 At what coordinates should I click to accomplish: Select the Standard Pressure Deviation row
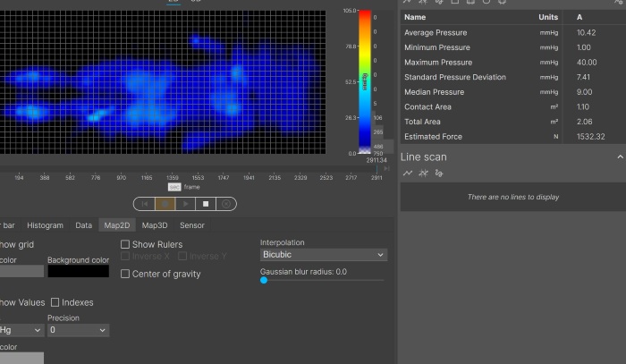pyautogui.click(x=513, y=77)
